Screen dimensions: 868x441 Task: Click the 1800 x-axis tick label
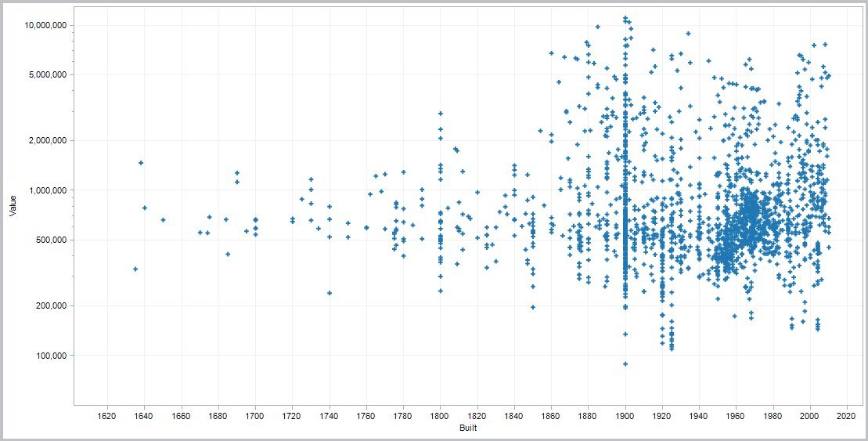[x=440, y=415]
